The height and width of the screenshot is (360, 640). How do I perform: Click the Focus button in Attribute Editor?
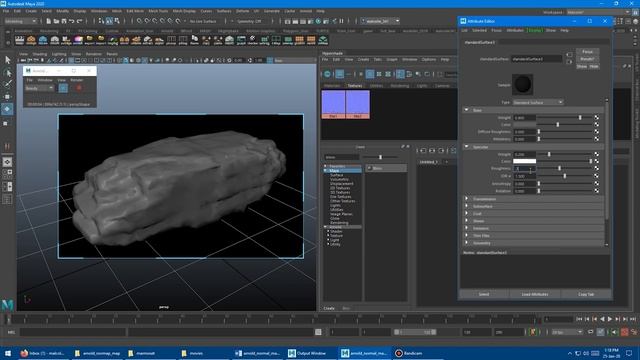pos(587,52)
